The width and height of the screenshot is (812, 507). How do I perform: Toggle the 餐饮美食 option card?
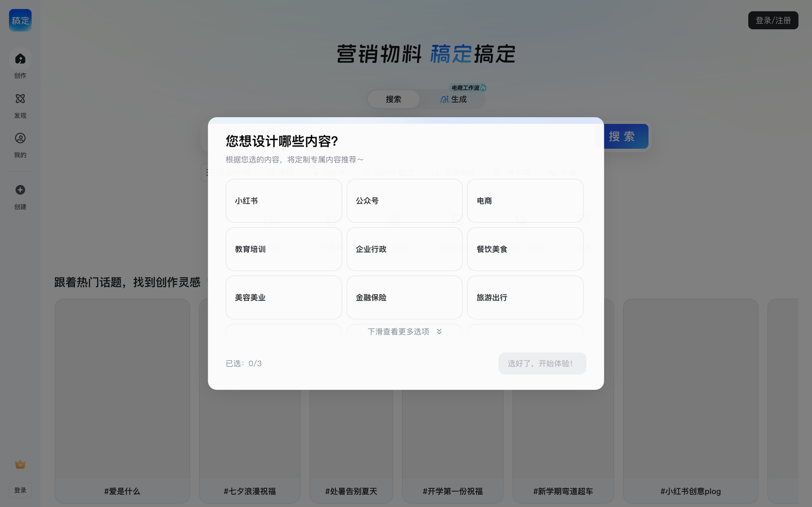[525, 249]
